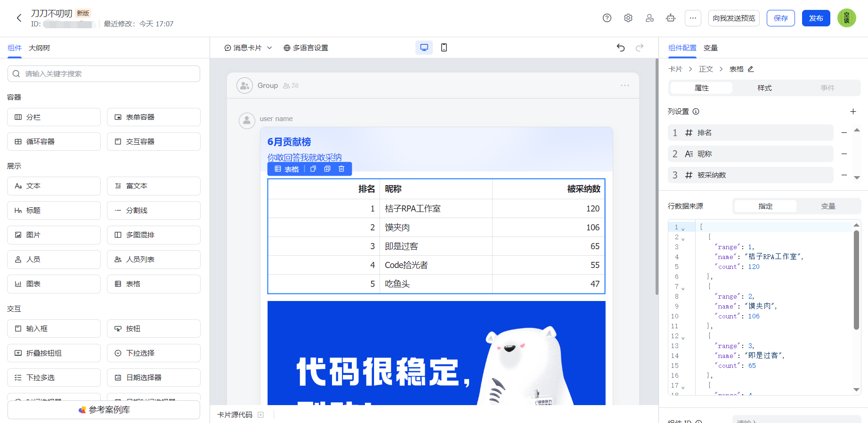Click the 发布 button
The height and width of the screenshot is (423, 868).
816,18
